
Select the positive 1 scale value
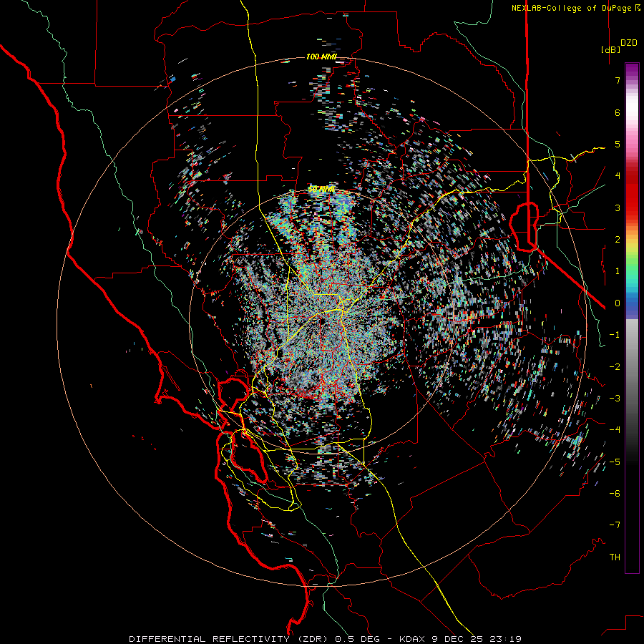click(618, 271)
